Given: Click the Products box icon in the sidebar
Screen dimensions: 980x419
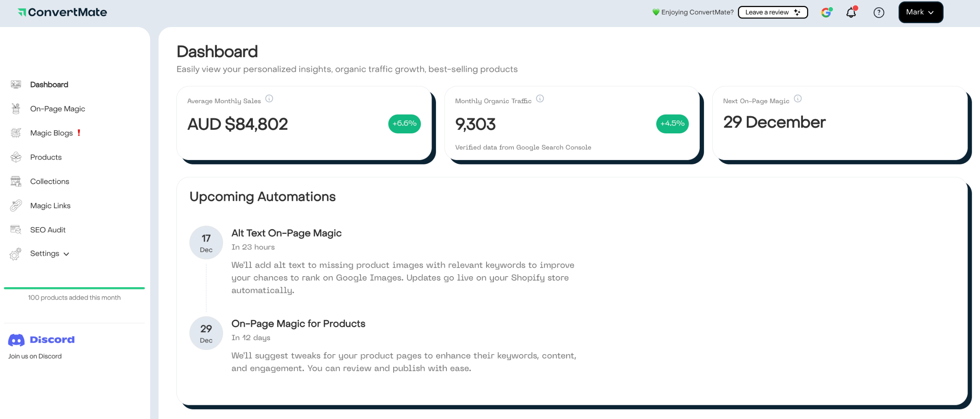Looking at the screenshot, I should click(15, 157).
